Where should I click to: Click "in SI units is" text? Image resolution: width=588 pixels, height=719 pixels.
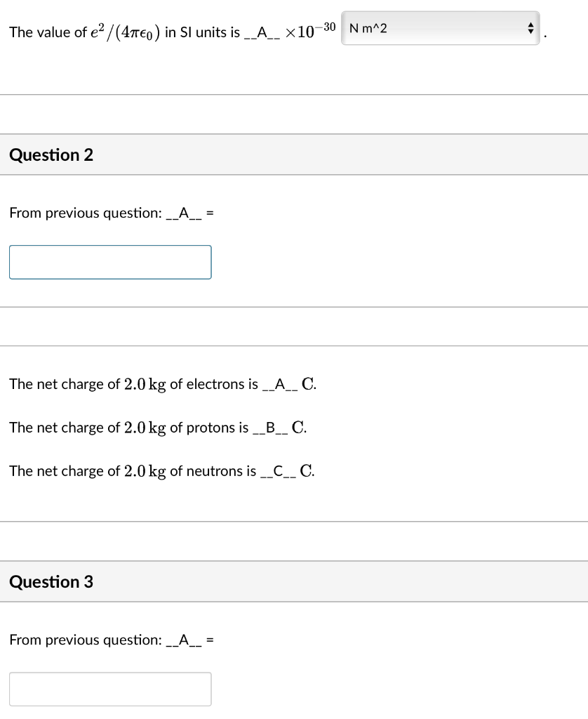coord(202,33)
